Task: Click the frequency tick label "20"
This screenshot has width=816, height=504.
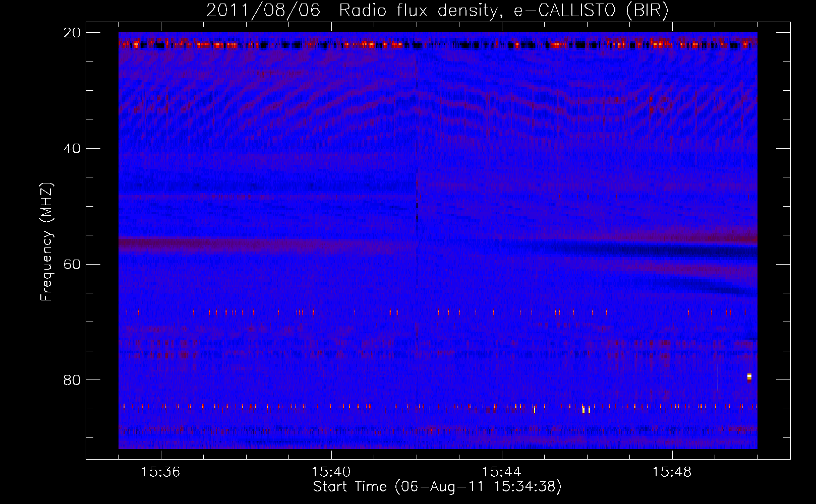Action: click(72, 33)
